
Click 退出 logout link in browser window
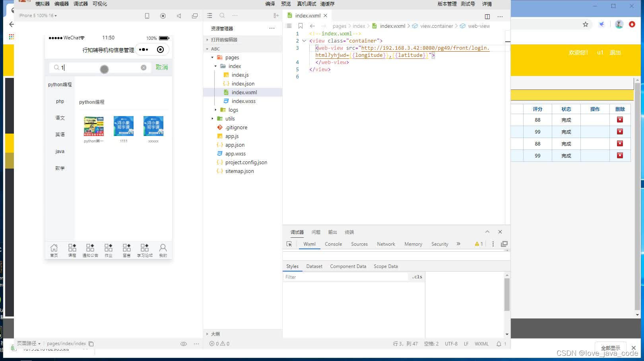coord(615,52)
